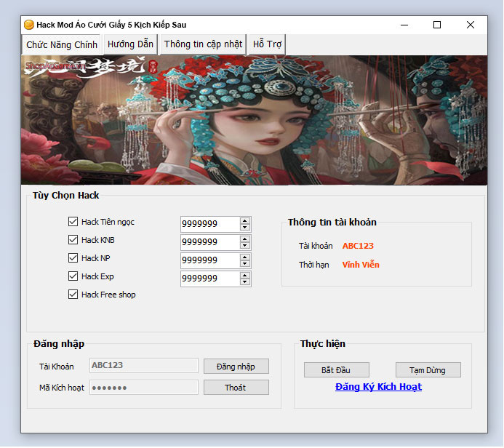The height and width of the screenshot is (448, 504).
Task: Decrease the Hack NP value with down arrow
Action: pyautogui.click(x=245, y=264)
